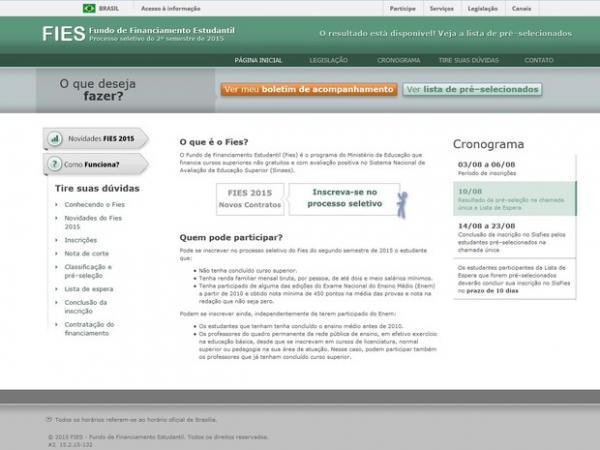Click Ver meu boletim de acompanhamento button
The image size is (600, 450).
[309, 90]
